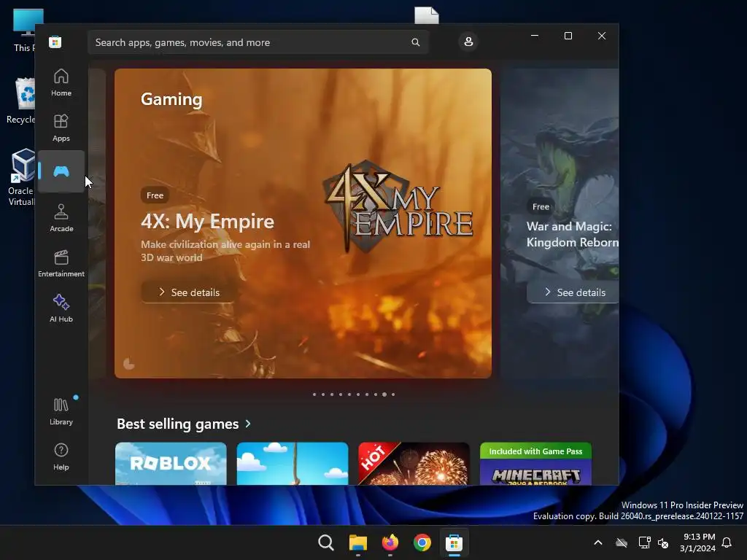Click the search box in Microsoft Store
The height and width of the screenshot is (560, 747).
pos(258,42)
